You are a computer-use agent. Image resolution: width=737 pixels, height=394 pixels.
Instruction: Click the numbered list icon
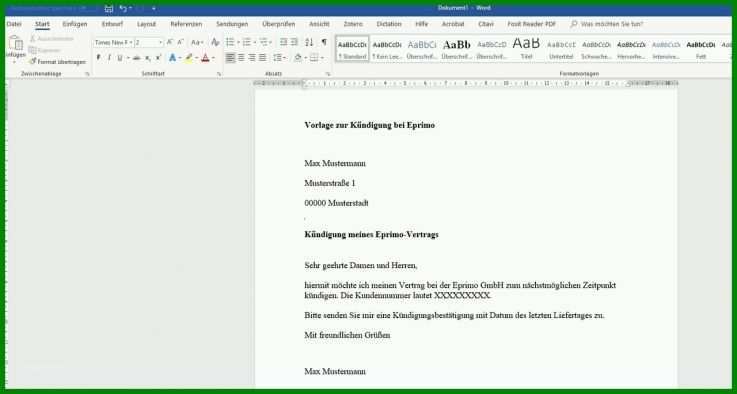(x=247, y=42)
